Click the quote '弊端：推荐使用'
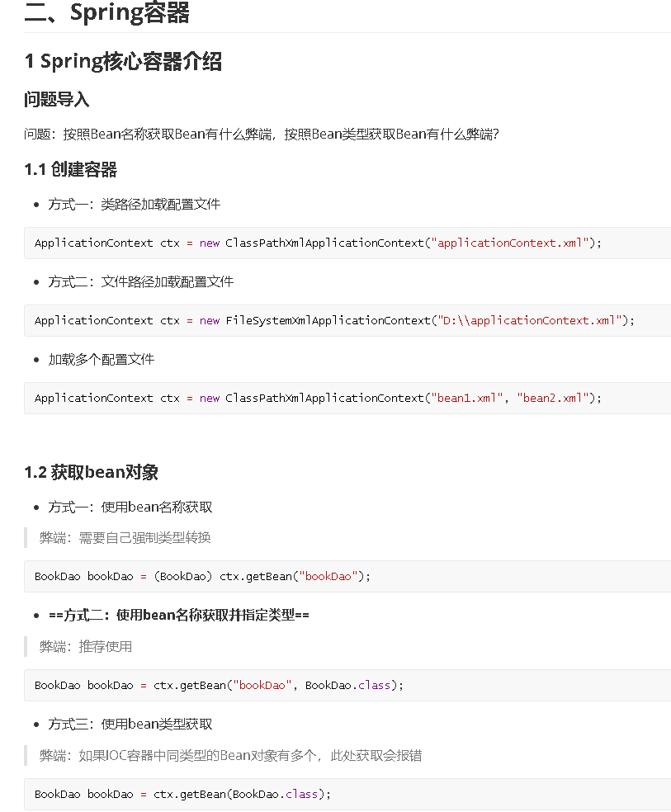 [86, 646]
